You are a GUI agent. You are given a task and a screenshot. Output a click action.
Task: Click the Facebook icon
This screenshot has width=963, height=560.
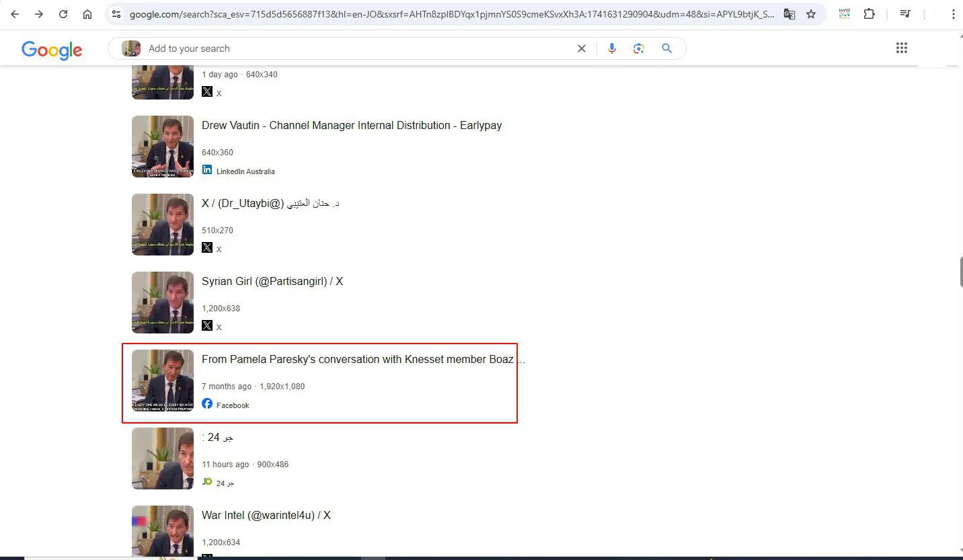[207, 404]
